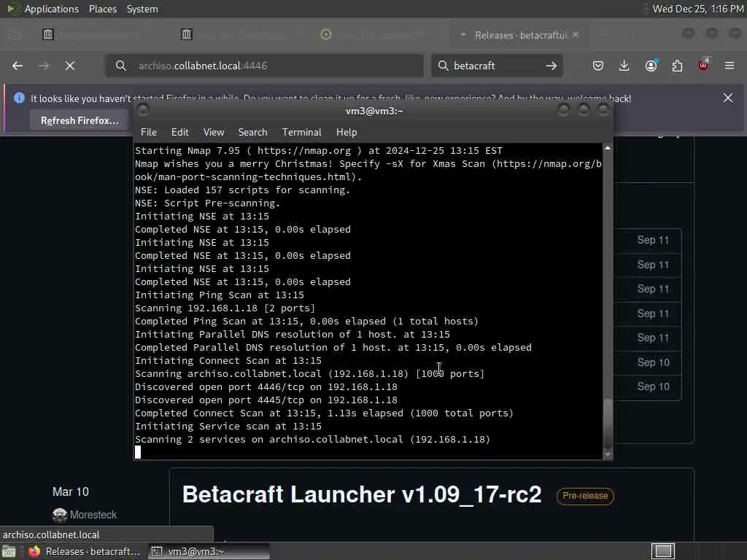This screenshot has height=560, width=747.
Task: Close the Releases betacraft tab
Action: click(576, 35)
